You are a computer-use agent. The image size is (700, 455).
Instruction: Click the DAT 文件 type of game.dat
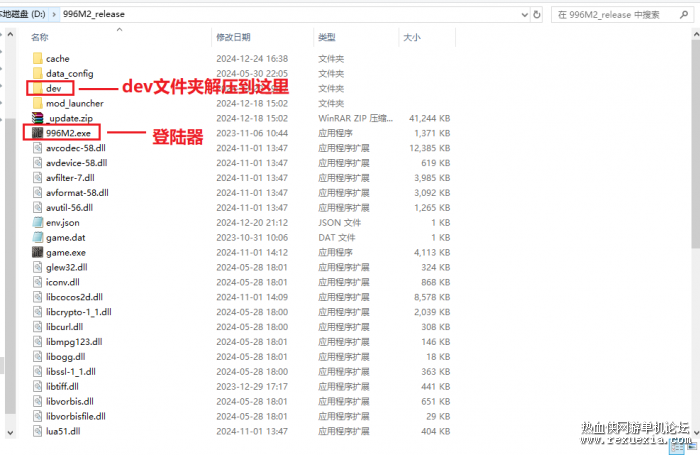coord(337,238)
